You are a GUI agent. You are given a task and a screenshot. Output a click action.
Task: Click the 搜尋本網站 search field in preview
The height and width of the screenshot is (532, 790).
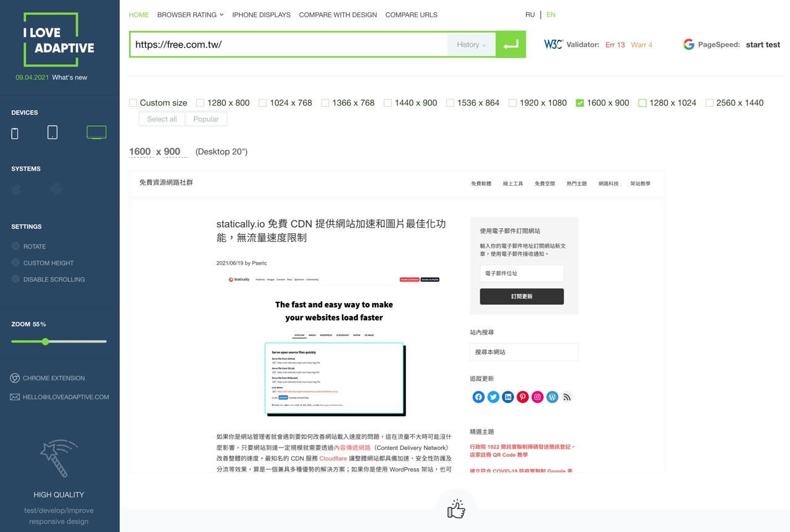click(x=524, y=352)
